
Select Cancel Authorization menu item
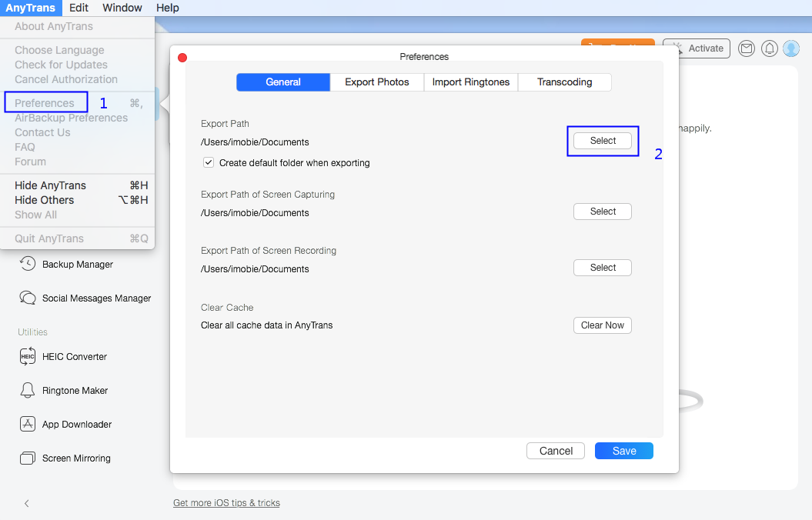point(77,79)
